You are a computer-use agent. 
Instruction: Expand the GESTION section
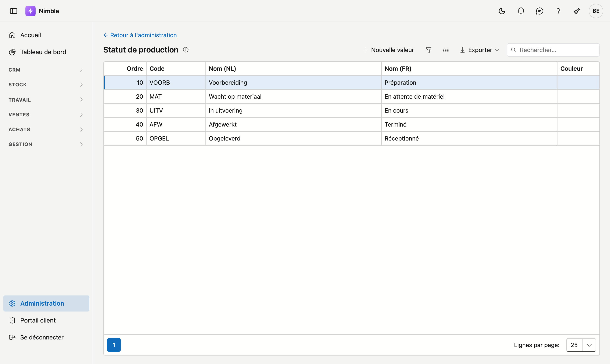pos(46,144)
